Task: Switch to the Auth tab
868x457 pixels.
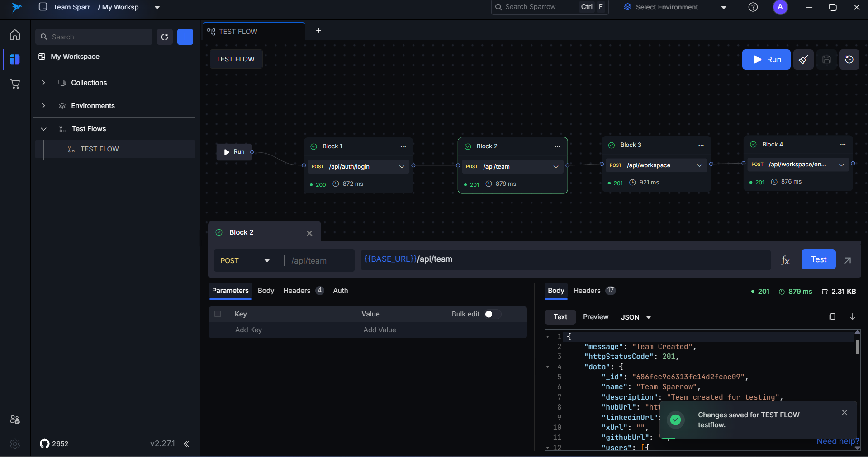Action: pyautogui.click(x=341, y=291)
